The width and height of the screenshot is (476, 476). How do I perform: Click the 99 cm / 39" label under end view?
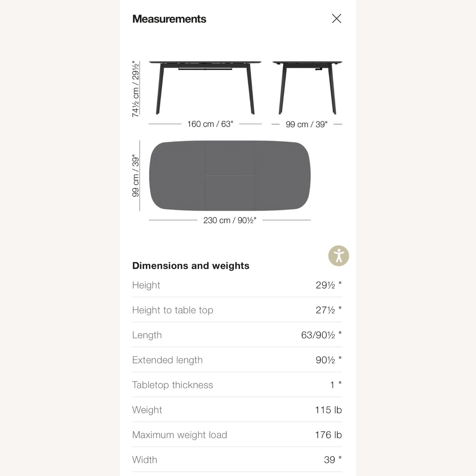click(x=307, y=124)
